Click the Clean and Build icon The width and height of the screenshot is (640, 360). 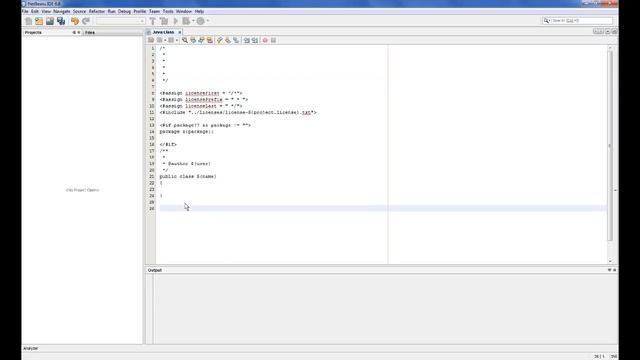coord(164,21)
